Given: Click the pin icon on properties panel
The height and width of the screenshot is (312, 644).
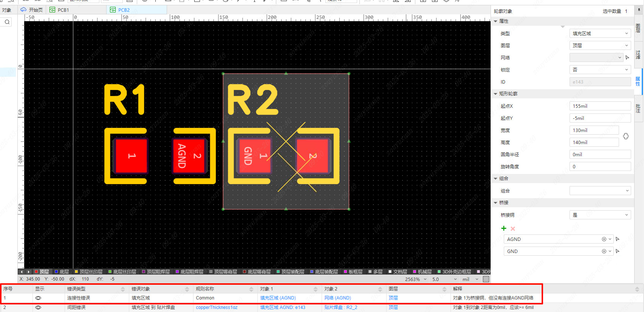Looking at the screenshot, I should pyautogui.click(x=639, y=10).
